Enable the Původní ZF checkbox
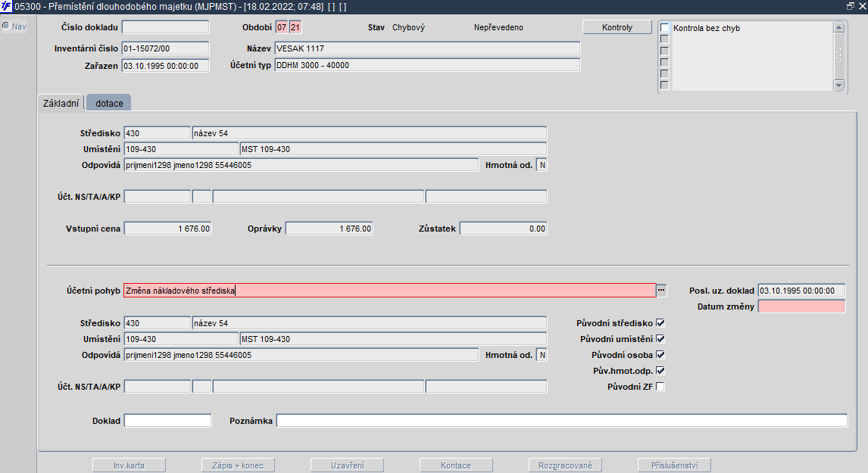 [x=660, y=387]
